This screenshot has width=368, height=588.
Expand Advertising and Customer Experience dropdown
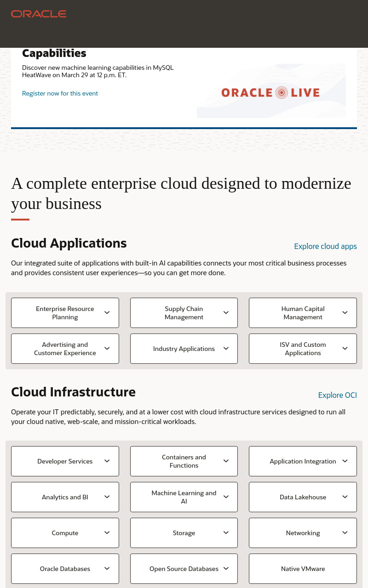pos(65,349)
